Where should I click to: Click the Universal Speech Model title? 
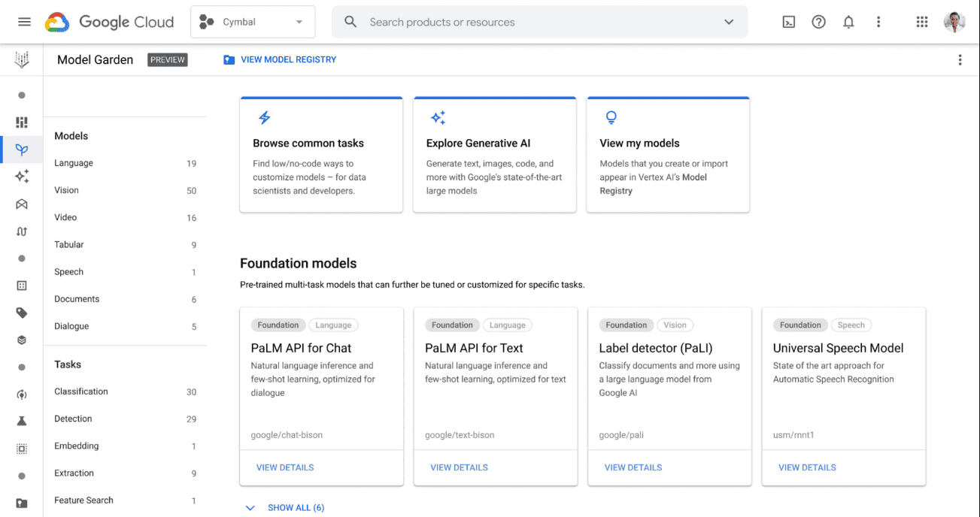(x=839, y=348)
